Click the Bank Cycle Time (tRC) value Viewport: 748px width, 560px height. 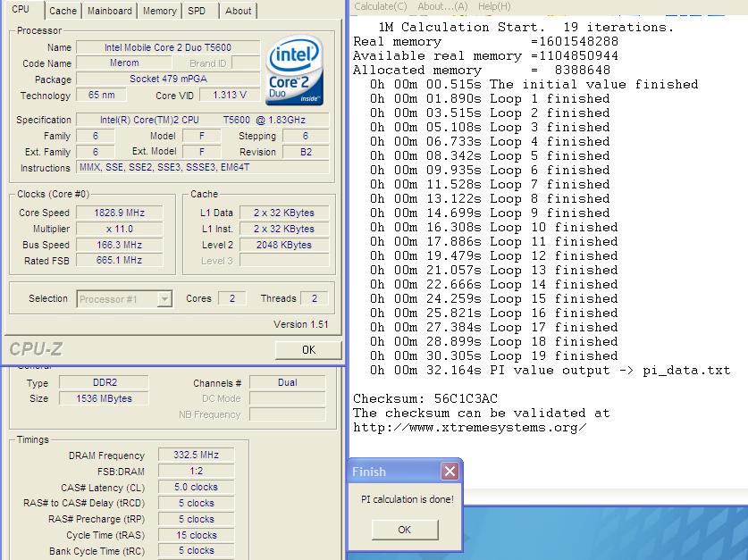(196, 550)
